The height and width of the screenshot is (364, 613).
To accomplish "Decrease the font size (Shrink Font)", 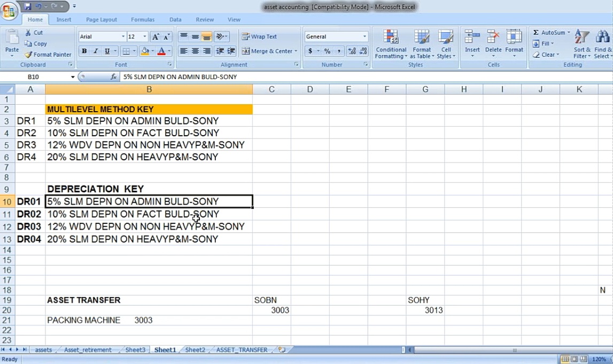I will pos(167,37).
